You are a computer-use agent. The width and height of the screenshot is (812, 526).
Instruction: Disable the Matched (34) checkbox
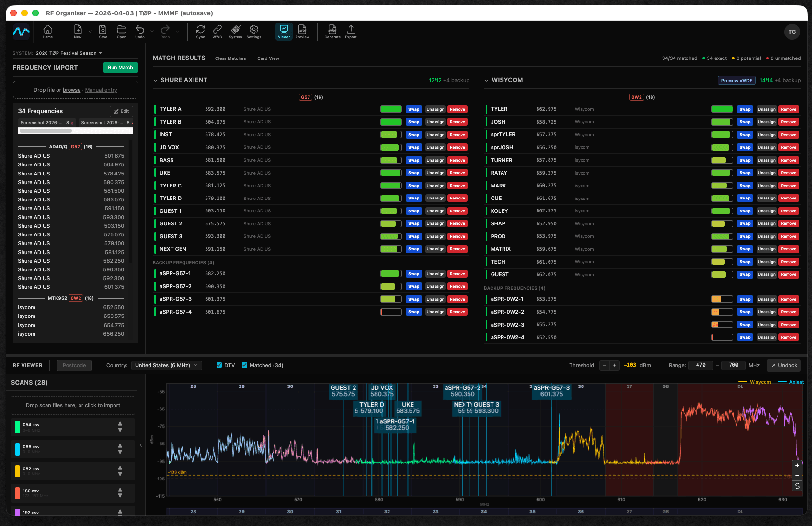245,365
